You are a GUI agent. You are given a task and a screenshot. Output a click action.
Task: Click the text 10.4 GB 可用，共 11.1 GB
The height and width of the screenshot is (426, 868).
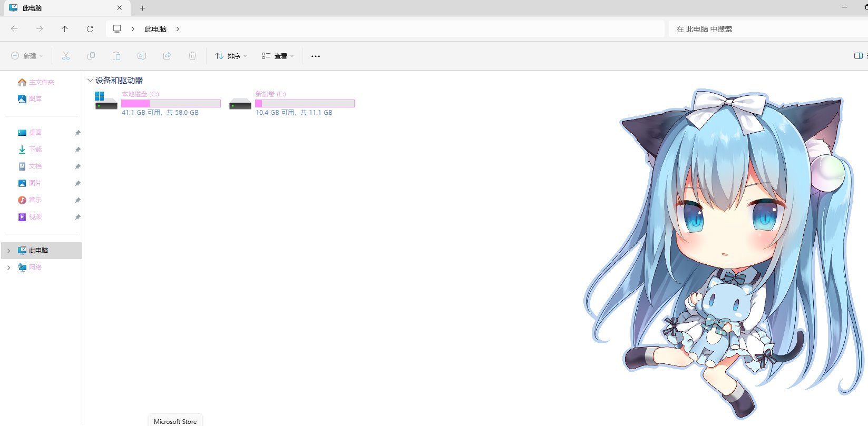294,113
